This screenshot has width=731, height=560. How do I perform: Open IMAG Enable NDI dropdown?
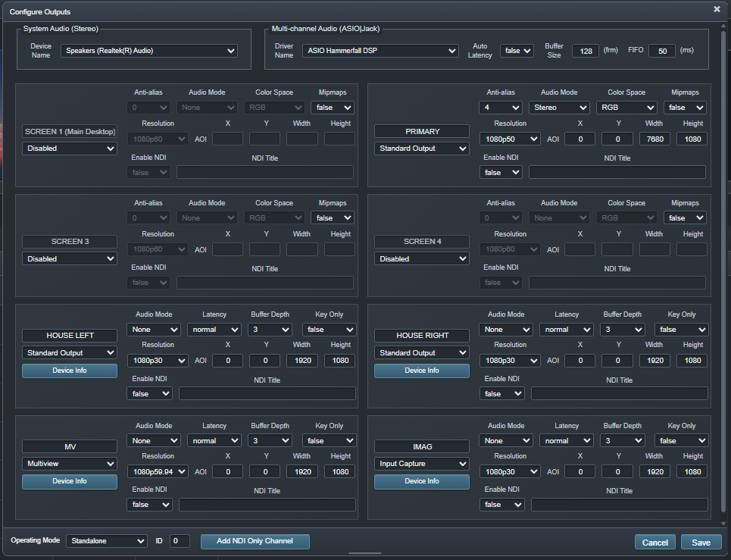[502, 505]
